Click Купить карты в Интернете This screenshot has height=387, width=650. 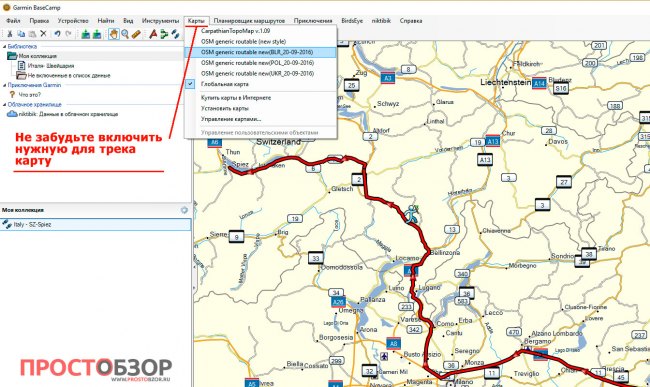click(260, 98)
